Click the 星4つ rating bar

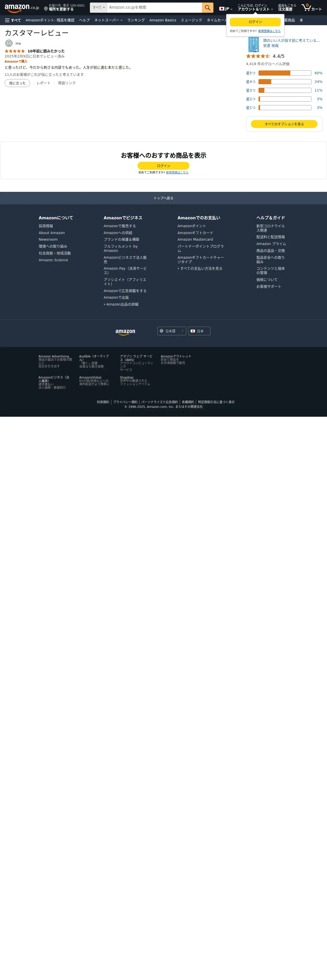(285, 82)
